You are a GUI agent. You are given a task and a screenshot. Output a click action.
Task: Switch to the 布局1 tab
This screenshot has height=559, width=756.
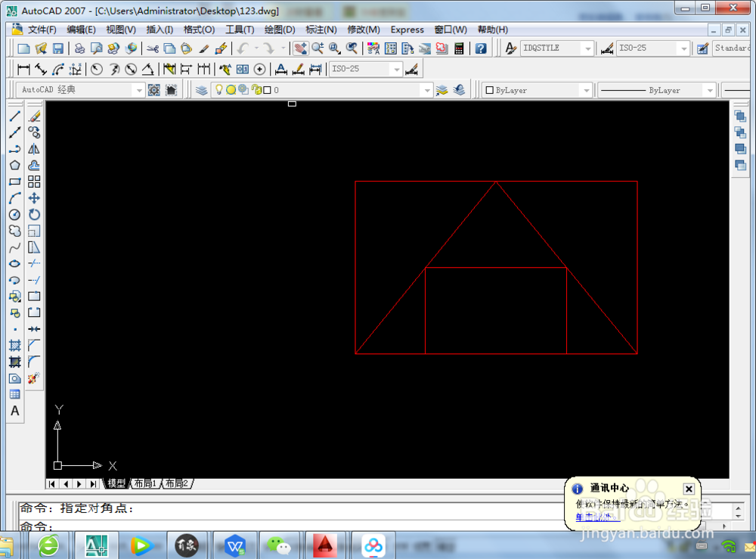point(145,483)
